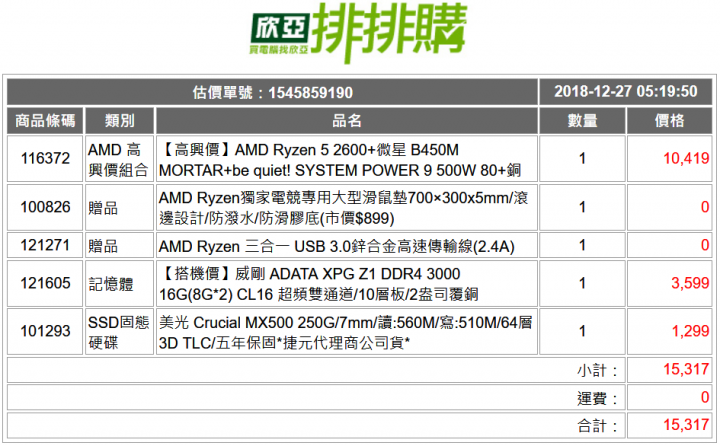Click the 欣亞 排排購 logo
The image size is (720, 446).
pos(358,32)
